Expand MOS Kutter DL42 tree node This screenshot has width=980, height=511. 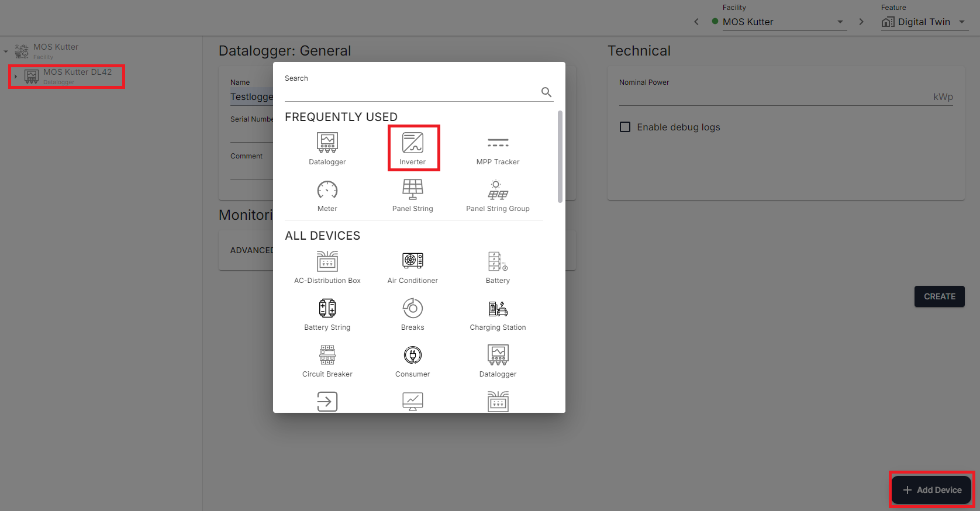16,77
